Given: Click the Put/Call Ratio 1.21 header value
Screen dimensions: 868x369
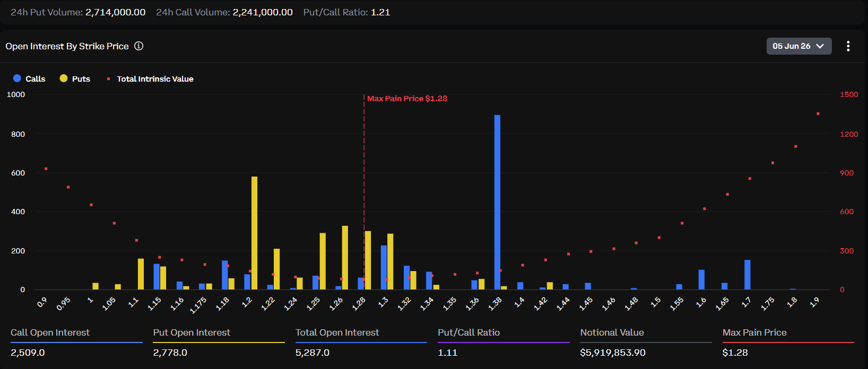Looking at the screenshot, I should tap(380, 12).
